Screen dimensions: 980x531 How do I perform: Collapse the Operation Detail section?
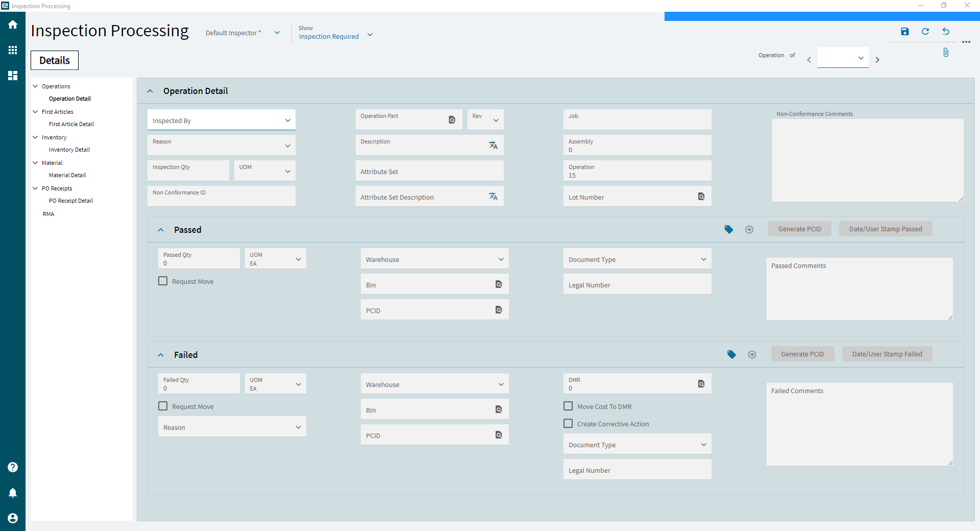tap(150, 91)
